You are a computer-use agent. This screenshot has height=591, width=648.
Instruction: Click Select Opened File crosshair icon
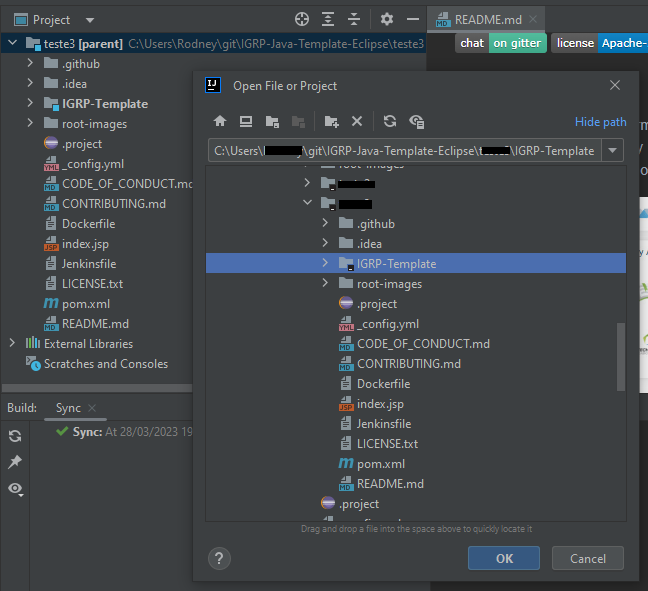302,19
